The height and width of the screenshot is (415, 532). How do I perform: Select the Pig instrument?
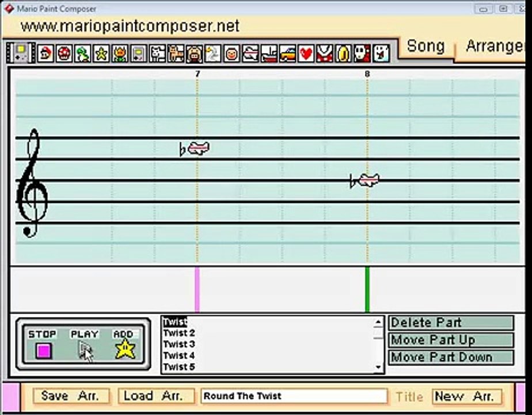(x=194, y=54)
